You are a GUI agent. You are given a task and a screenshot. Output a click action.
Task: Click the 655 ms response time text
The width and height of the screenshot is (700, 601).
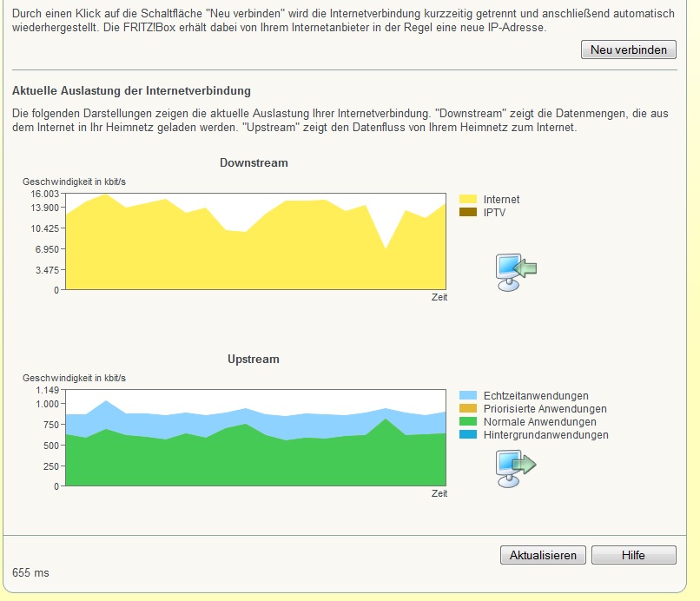pyautogui.click(x=30, y=573)
